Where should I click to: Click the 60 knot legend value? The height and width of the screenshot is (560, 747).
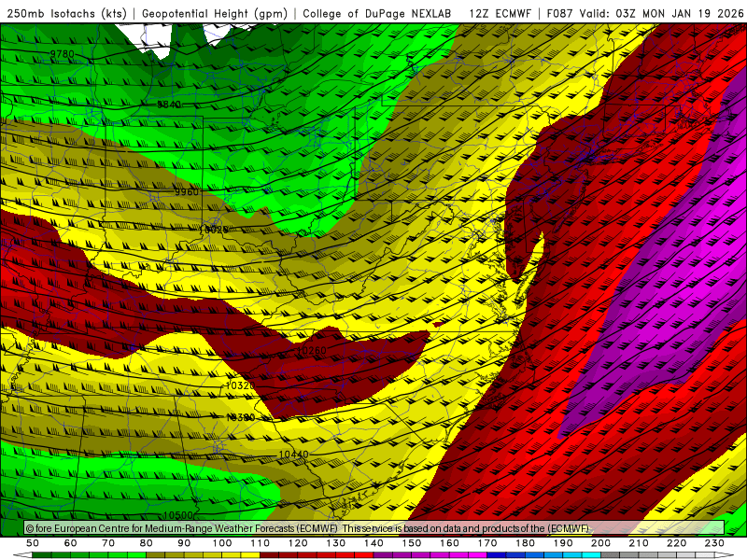pyautogui.click(x=71, y=543)
